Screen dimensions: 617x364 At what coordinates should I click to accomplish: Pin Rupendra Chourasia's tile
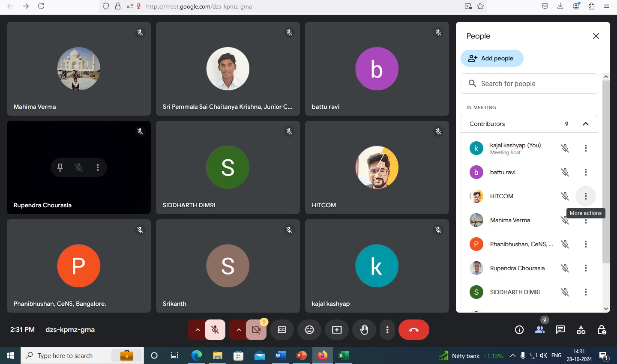coord(60,167)
